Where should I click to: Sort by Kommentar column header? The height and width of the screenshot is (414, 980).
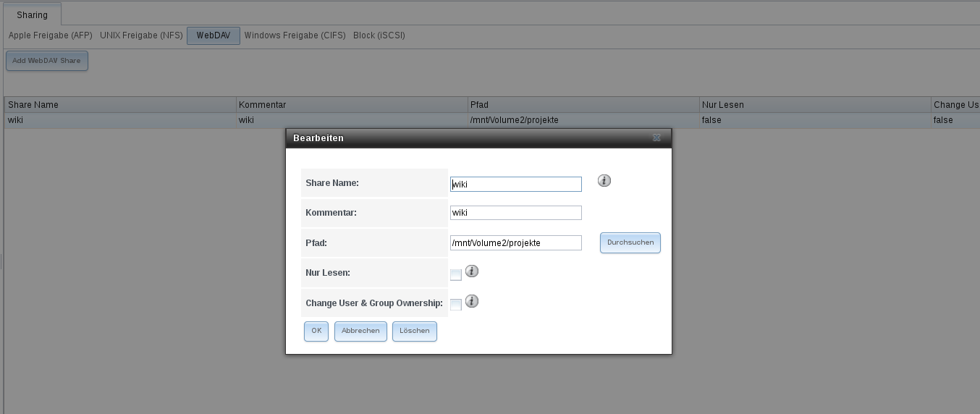(352, 105)
